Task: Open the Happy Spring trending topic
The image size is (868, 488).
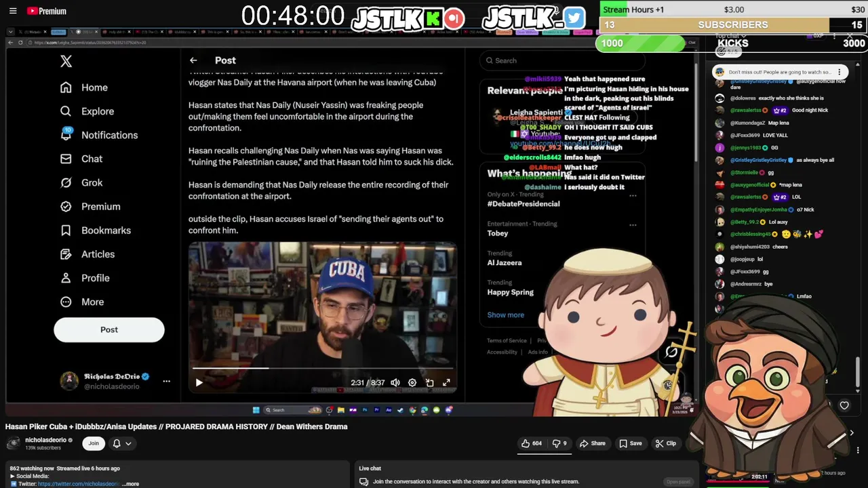Action: pyautogui.click(x=510, y=292)
